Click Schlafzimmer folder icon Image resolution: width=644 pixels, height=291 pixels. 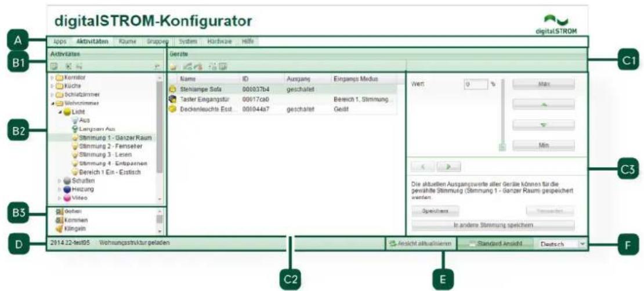60,95
